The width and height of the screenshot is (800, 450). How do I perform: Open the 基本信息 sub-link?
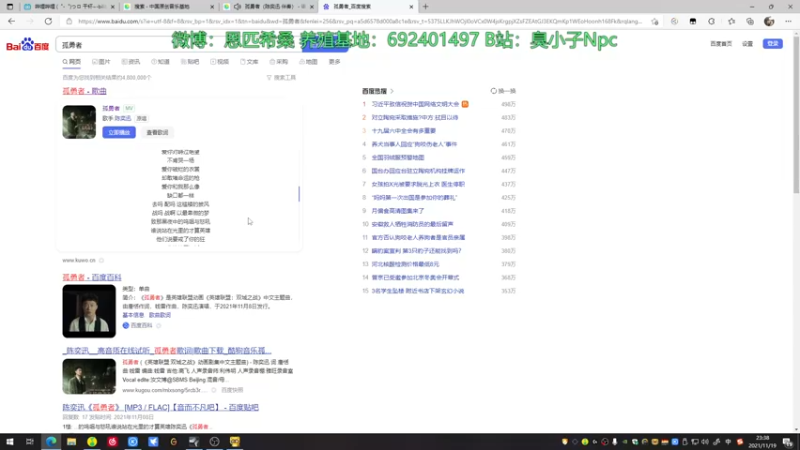coord(133,315)
